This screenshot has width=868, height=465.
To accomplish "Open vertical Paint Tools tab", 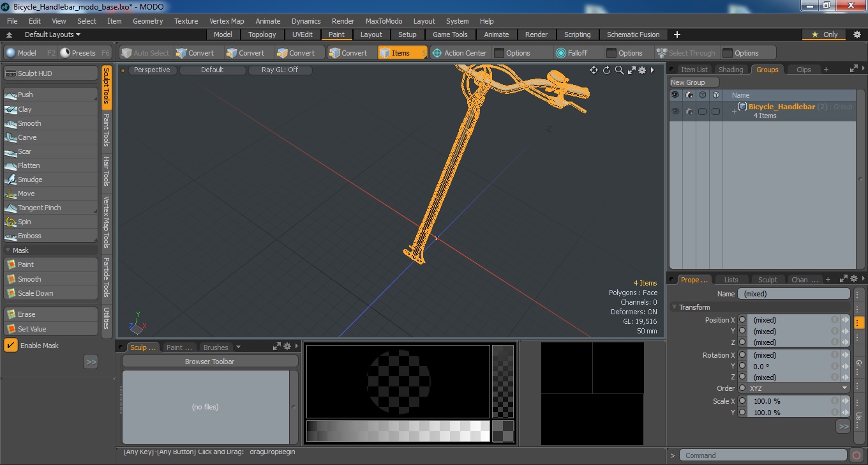I will click(107, 130).
